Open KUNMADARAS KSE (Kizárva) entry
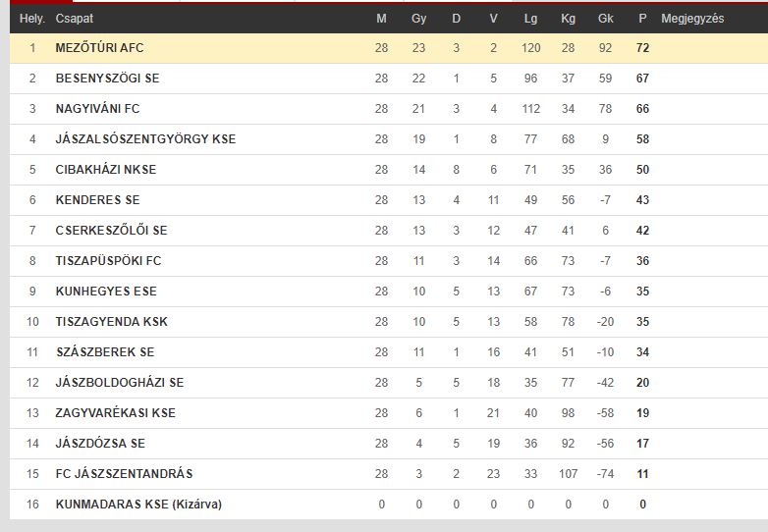 coord(138,505)
